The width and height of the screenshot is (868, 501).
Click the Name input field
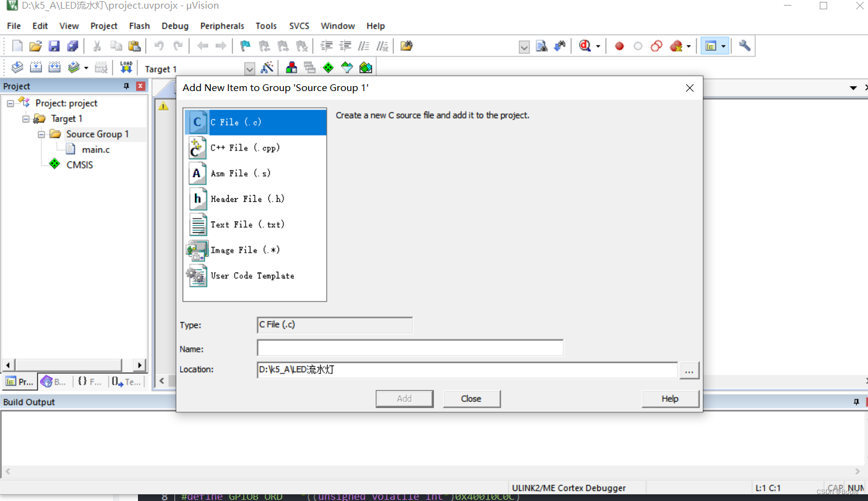(x=410, y=348)
